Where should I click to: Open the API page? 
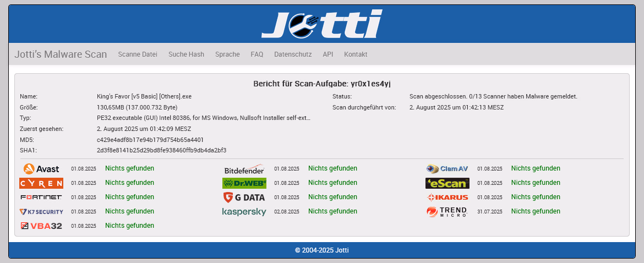[x=328, y=54]
